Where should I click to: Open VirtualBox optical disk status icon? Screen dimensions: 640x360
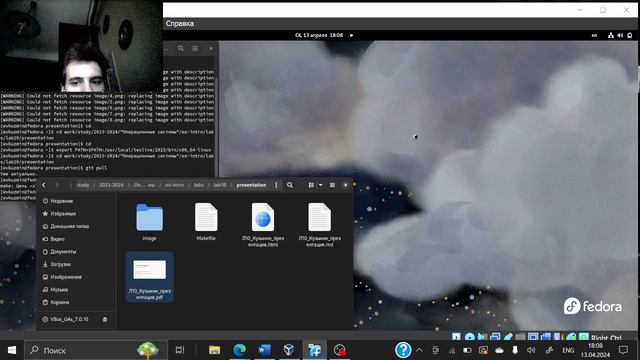tap(469, 337)
